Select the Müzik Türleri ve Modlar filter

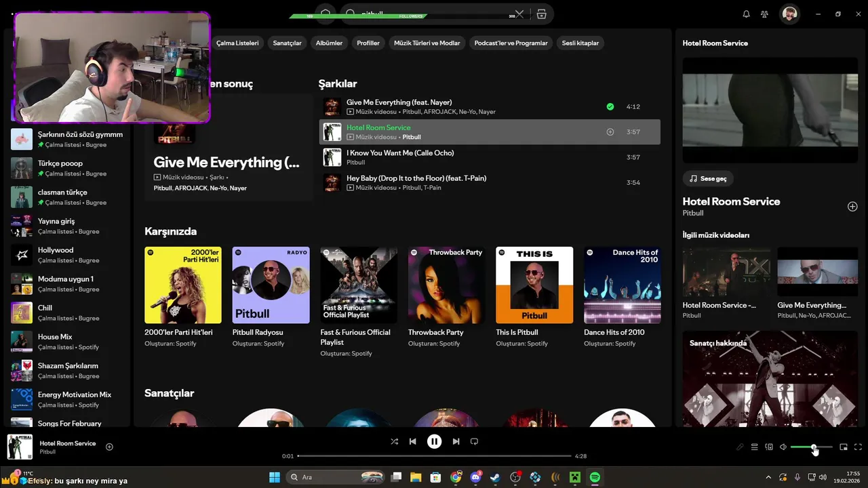tap(427, 43)
